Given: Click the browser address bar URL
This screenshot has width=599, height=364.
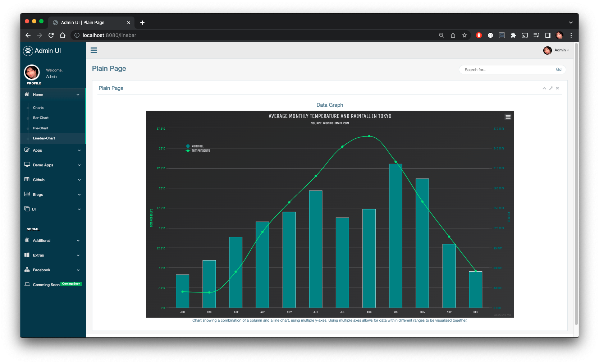Looking at the screenshot, I should [x=109, y=35].
